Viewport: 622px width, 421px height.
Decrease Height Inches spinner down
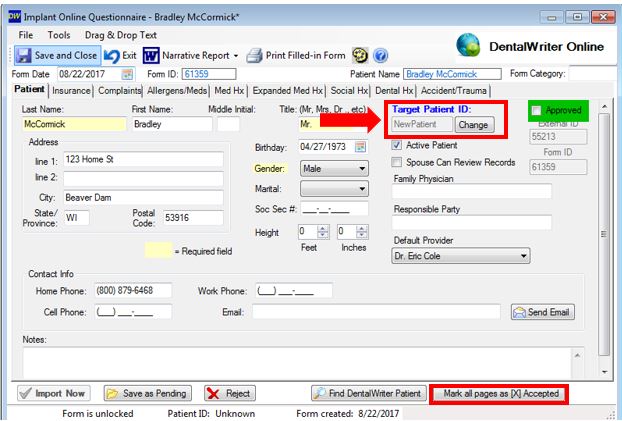pos(362,235)
